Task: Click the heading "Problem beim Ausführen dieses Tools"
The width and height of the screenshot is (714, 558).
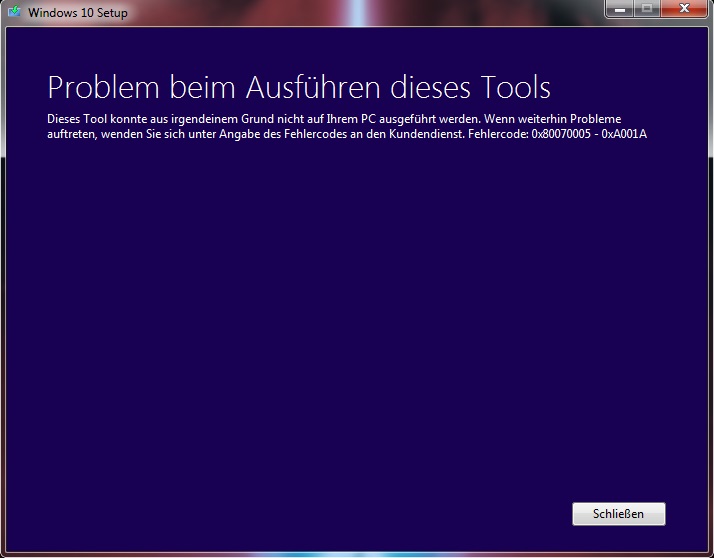Action: pyautogui.click(x=299, y=87)
